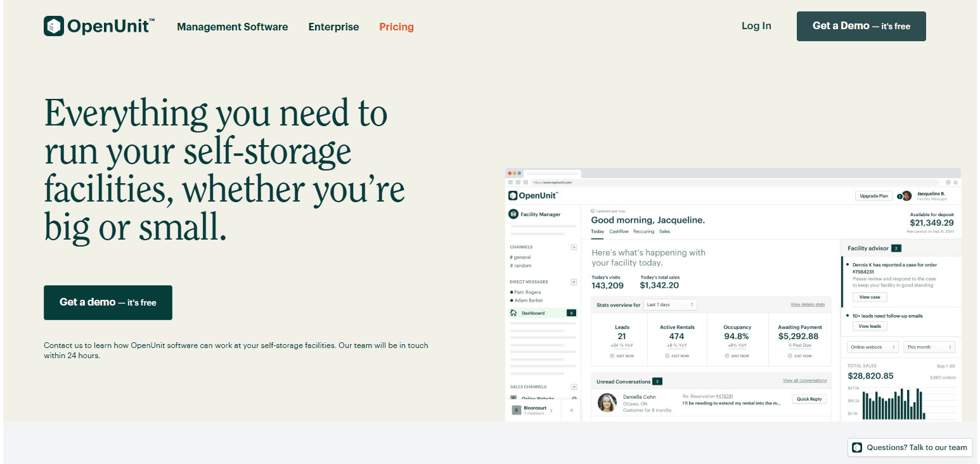Click the Log In link

[756, 26]
